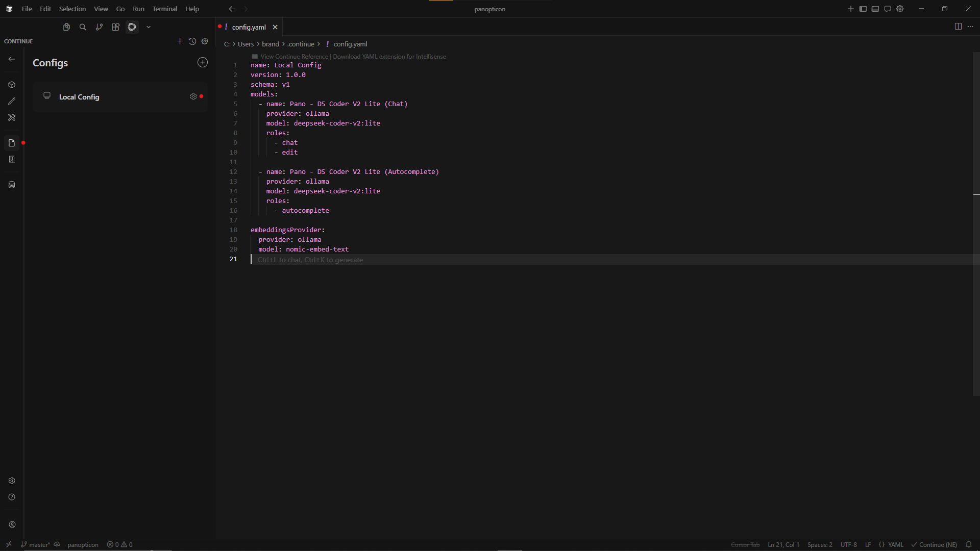Open the account profile icon
Viewport: 980px width, 551px height.
coord(12,524)
